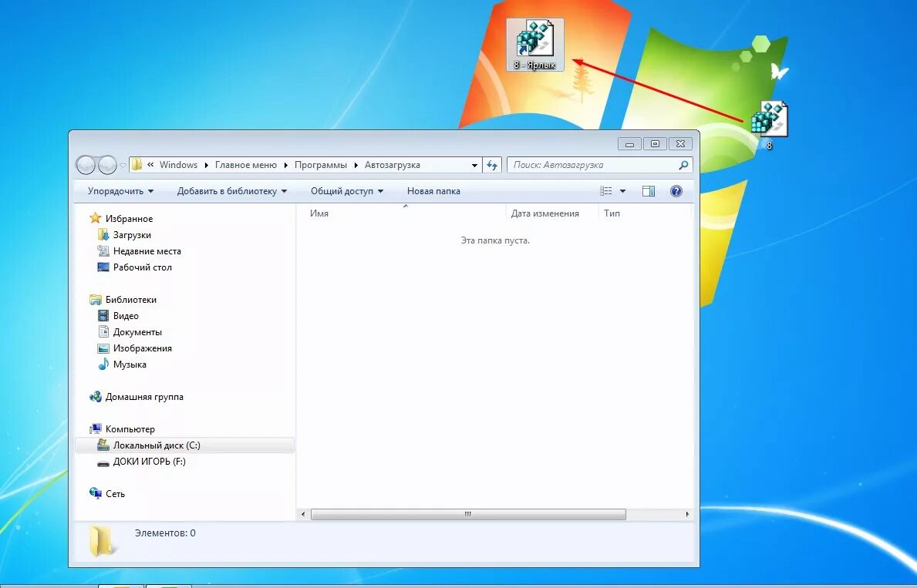Click the Сеть network icon
Image resolution: width=917 pixels, height=588 pixels.
(96, 493)
